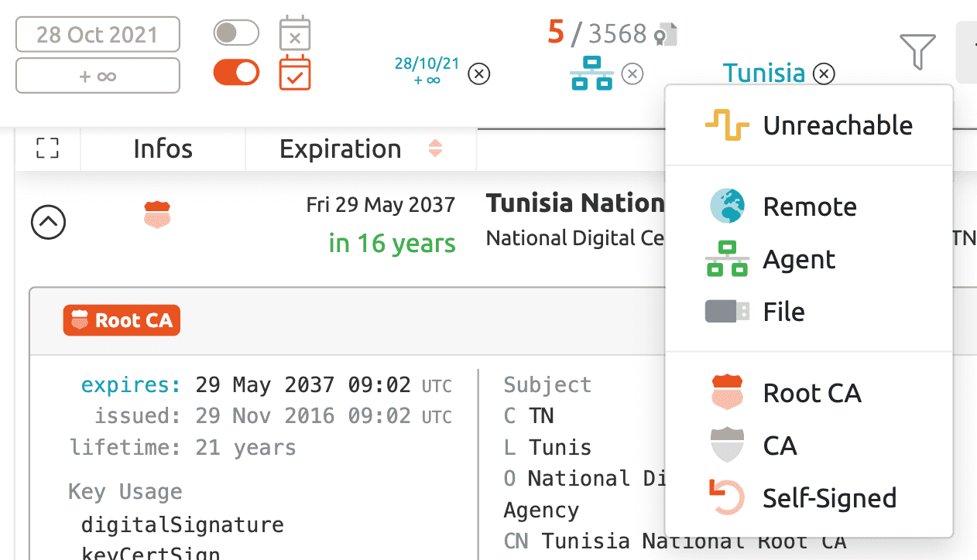Click the orange checked calendar icon
The width and height of the screenshot is (977, 560).
[x=295, y=73]
